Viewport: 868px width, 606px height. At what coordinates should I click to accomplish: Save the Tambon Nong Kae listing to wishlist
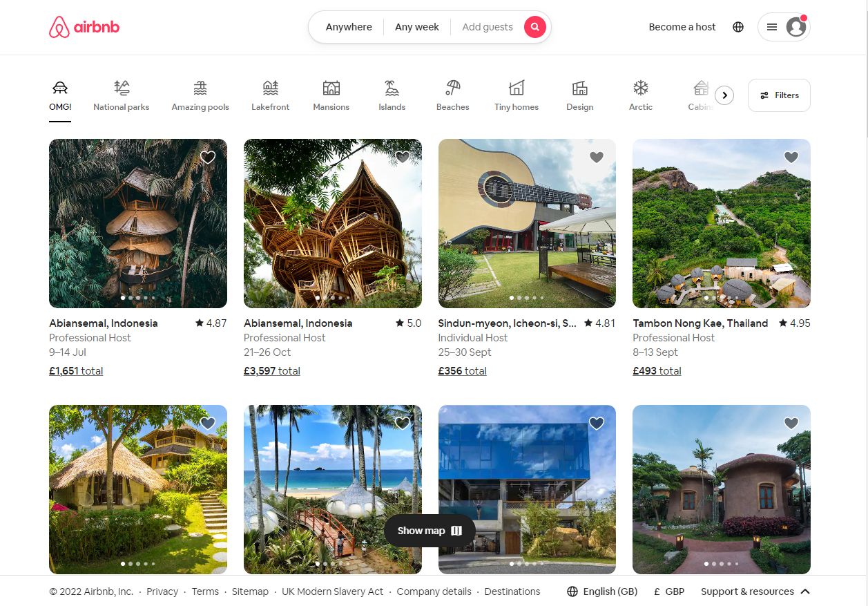(x=791, y=157)
